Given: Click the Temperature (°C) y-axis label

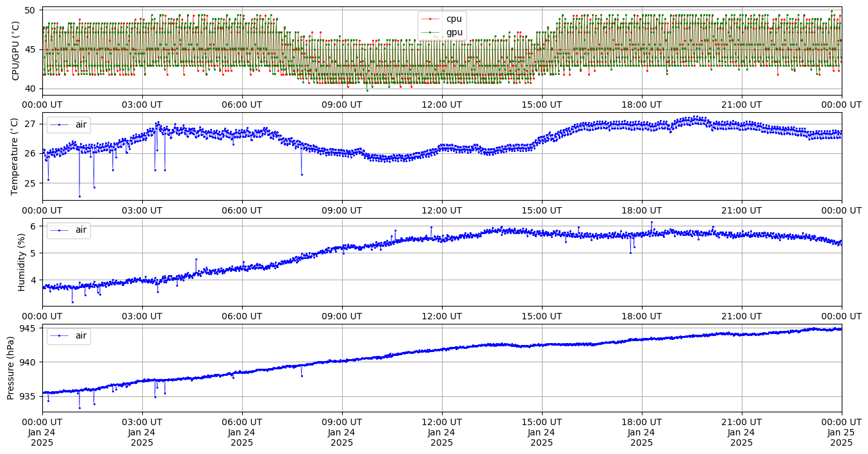Looking at the screenshot, I should click(16, 156).
